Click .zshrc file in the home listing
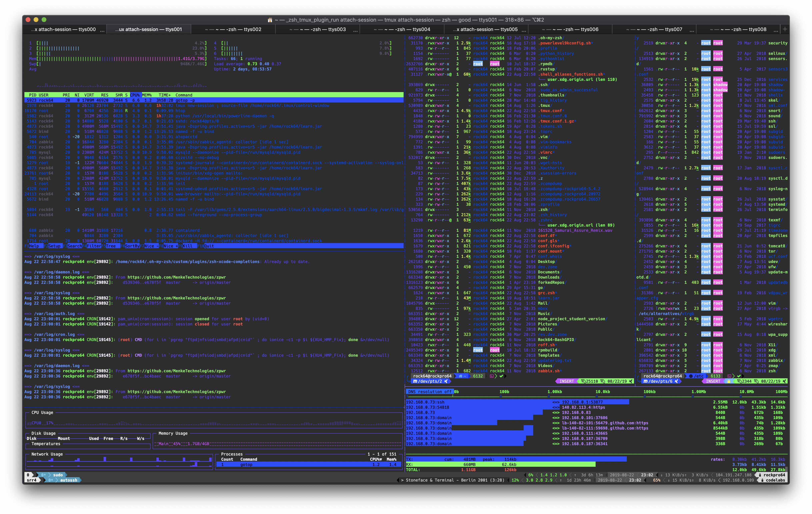This screenshot has width=812, height=514. click(x=545, y=220)
